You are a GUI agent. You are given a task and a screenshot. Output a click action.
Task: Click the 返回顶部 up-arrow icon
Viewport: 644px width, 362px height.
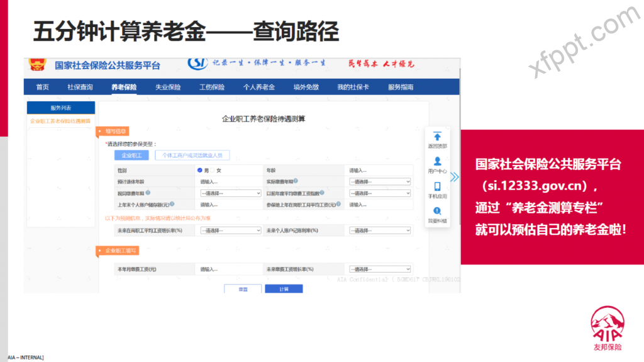(438, 137)
